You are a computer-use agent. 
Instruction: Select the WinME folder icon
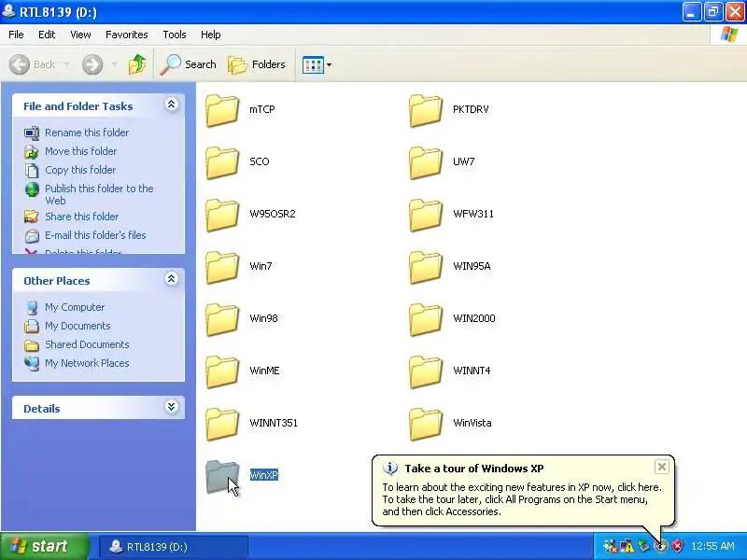pyautogui.click(x=222, y=372)
